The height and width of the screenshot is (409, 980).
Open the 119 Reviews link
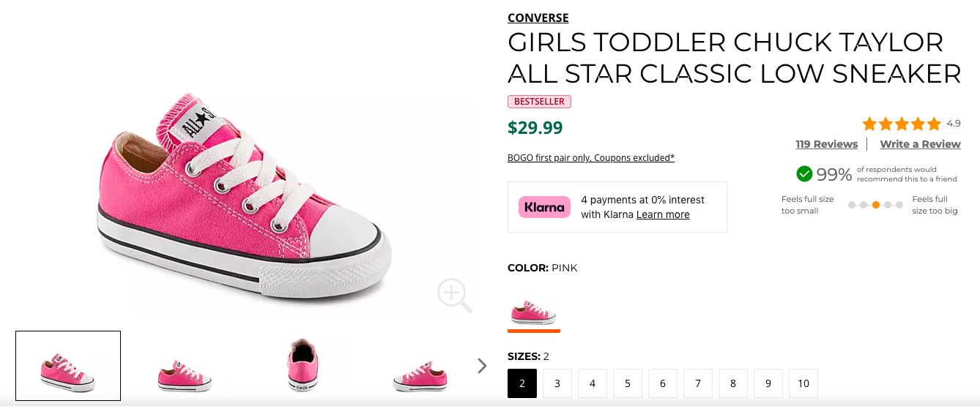click(826, 144)
